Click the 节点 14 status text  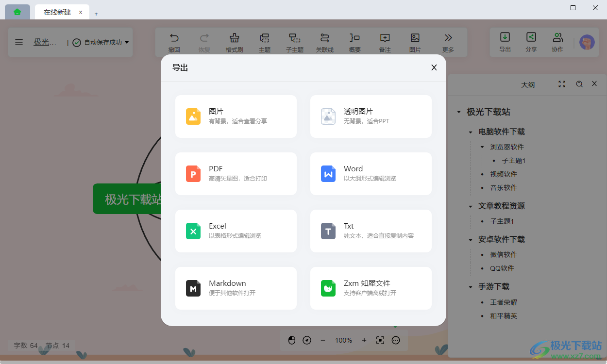(x=58, y=346)
